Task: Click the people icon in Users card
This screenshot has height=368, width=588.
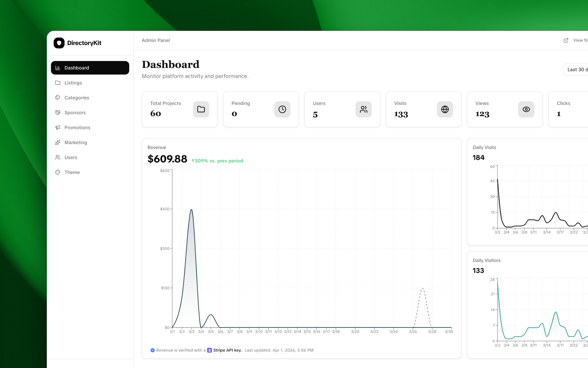Action: tap(363, 109)
